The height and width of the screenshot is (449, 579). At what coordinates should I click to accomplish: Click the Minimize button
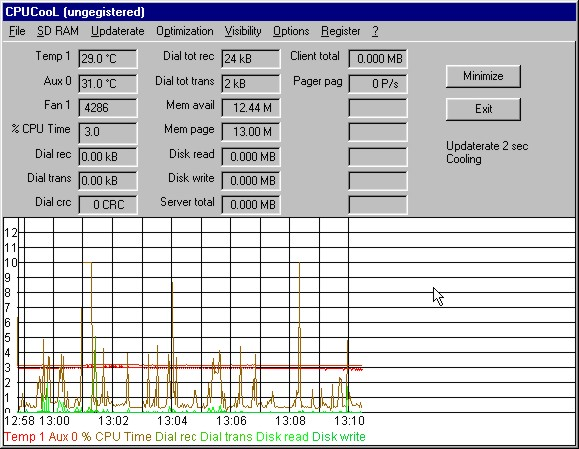pyautogui.click(x=483, y=76)
